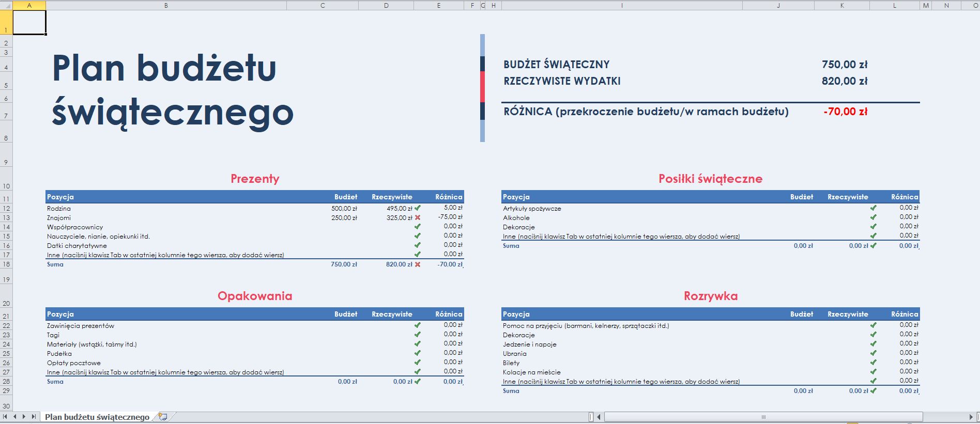
Task: Select the BUDŻET ŚWIĄTECZNY label cell
Action: point(557,65)
